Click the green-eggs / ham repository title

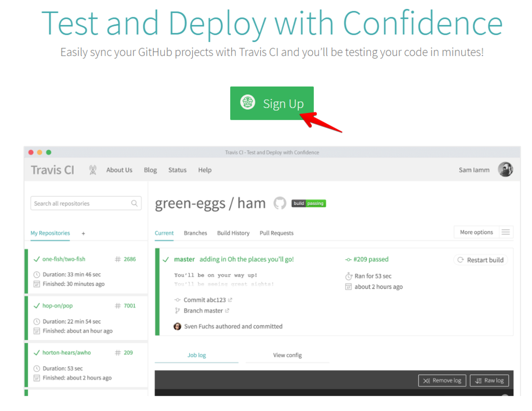[210, 203]
